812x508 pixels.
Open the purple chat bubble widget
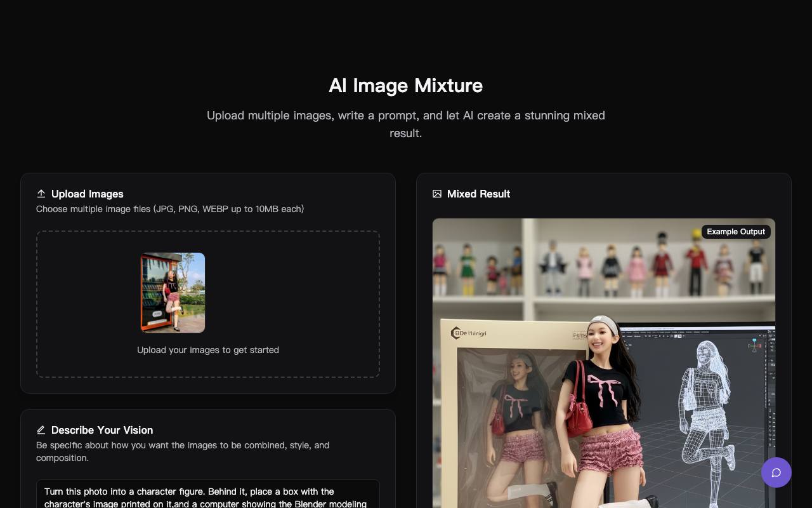point(776,472)
